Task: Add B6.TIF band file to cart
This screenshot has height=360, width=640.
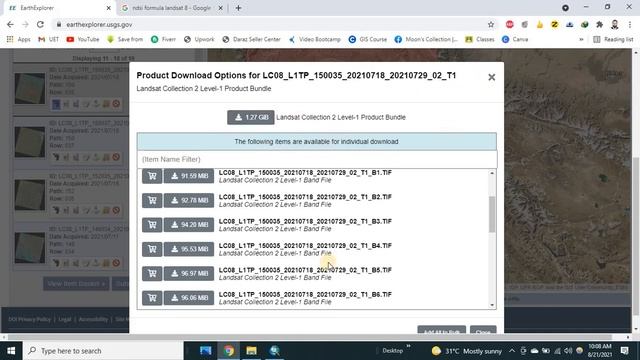Action: 152,298
